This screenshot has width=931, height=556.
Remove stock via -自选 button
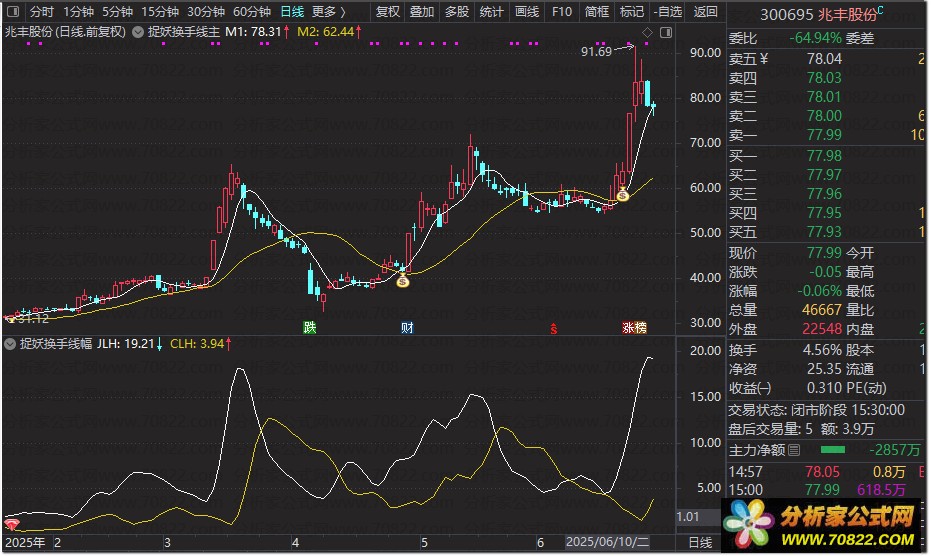click(668, 11)
